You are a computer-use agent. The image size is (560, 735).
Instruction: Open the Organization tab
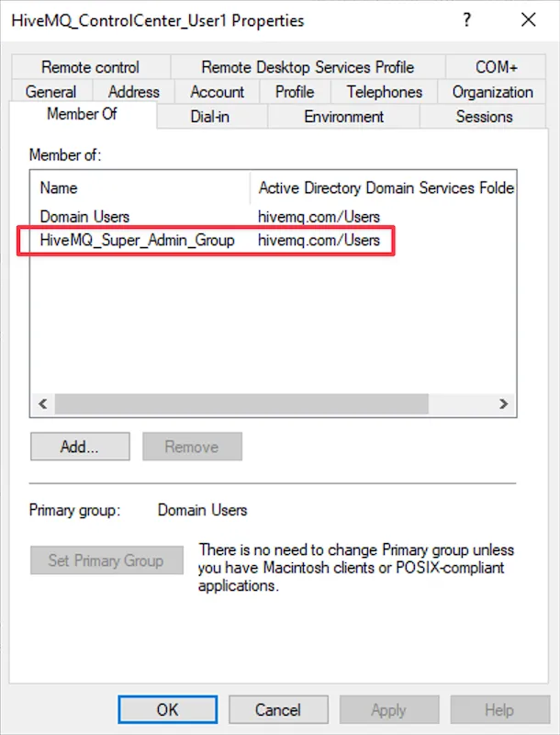point(492,92)
